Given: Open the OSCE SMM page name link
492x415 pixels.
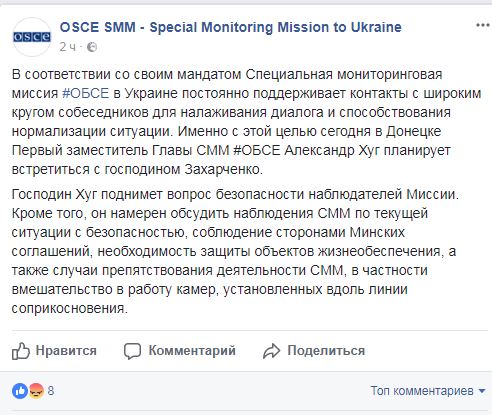Looking at the screenshot, I should pos(231,27).
